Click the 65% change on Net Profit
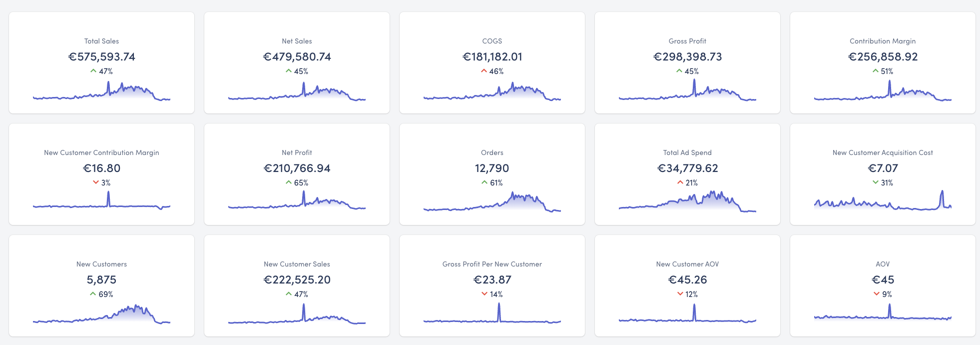Screen dimensions: 980x345 click(301, 183)
